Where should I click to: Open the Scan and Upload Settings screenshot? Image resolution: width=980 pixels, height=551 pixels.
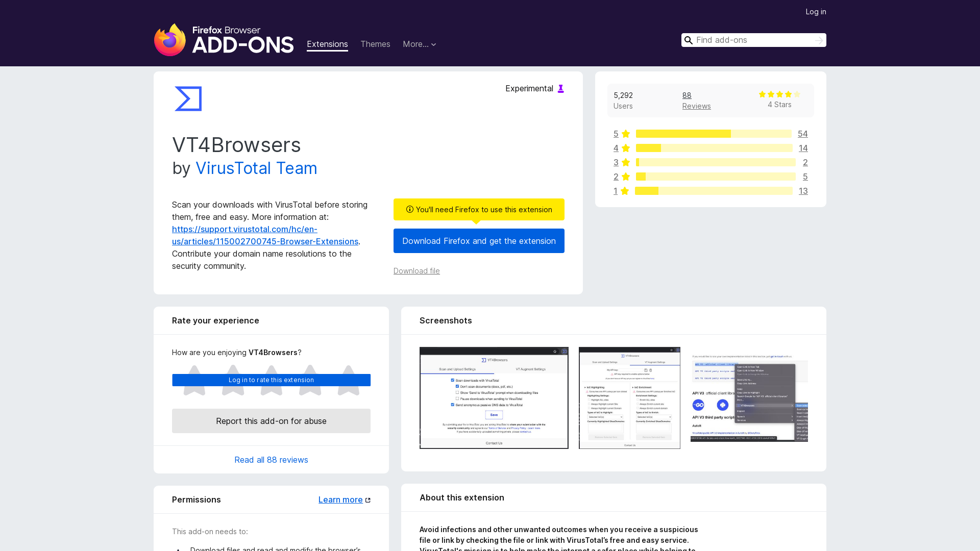(x=494, y=398)
